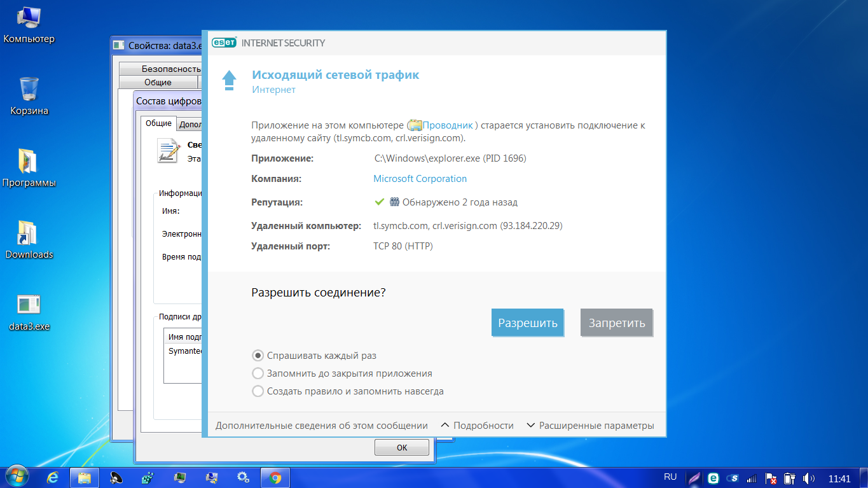
Task: Click the 11:41 taskbar clock
Action: (839, 478)
